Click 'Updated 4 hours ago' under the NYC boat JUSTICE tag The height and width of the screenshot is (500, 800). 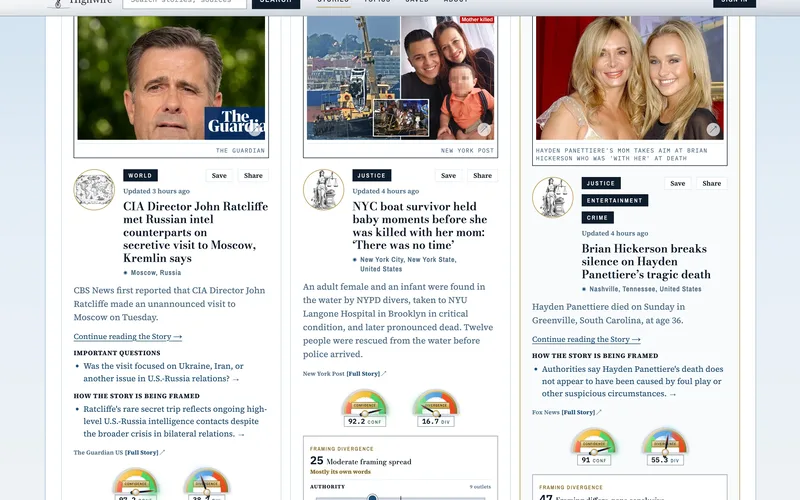point(385,191)
